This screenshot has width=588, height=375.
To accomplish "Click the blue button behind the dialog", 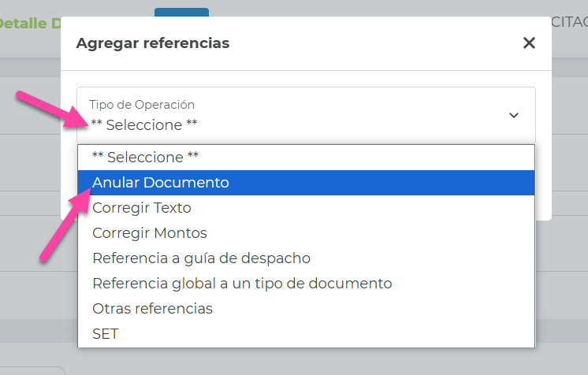I will coord(181,12).
